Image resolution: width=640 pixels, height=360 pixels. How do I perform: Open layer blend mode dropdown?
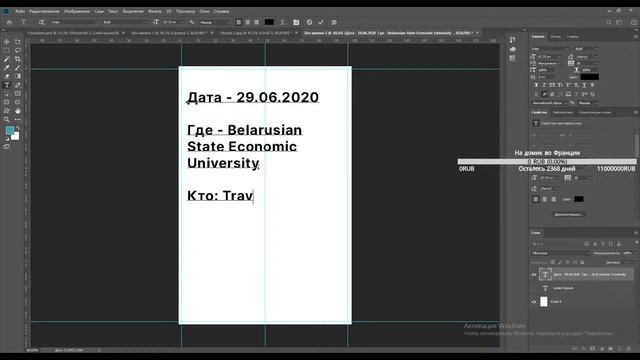click(x=561, y=253)
